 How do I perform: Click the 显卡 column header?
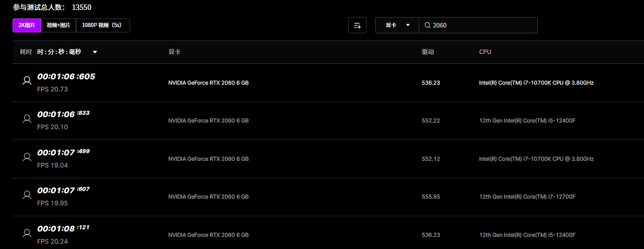pyautogui.click(x=174, y=52)
